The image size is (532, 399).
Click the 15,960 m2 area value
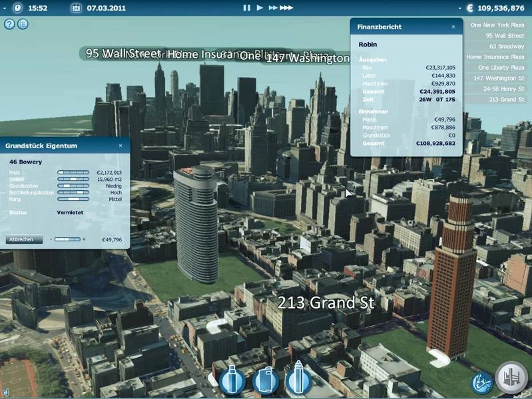(109, 179)
